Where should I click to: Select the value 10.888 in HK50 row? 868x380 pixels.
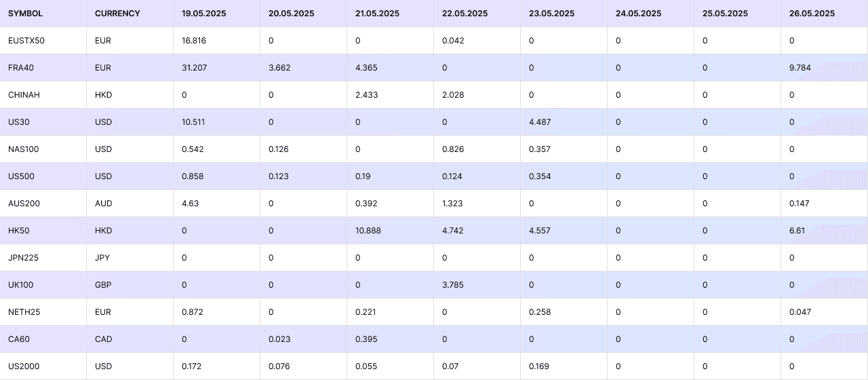[x=368, y=231]
